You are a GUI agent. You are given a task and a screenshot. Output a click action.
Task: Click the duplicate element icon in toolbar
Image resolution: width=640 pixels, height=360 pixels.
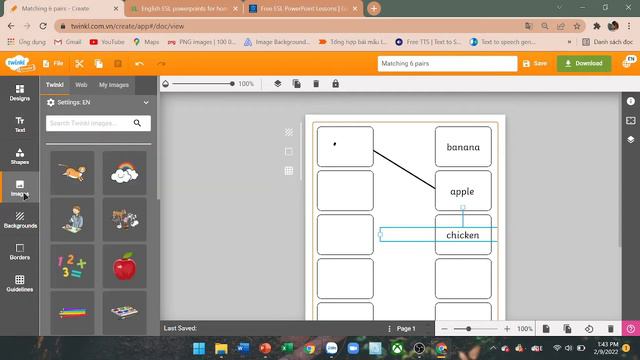point(297,84)
